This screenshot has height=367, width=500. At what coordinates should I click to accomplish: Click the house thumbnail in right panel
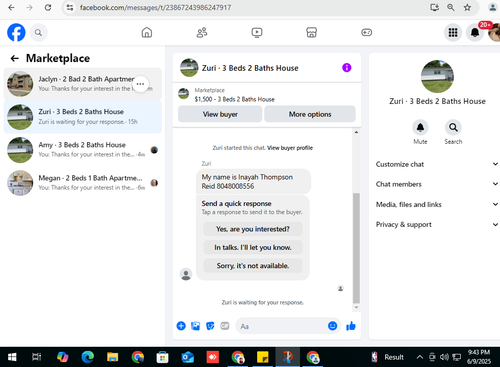(x=437, y=76)
